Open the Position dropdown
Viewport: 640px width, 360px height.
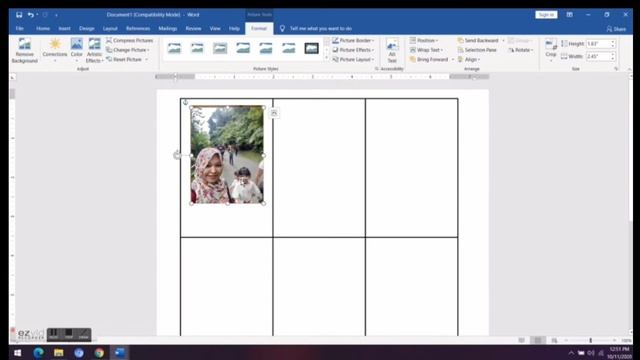424,40
